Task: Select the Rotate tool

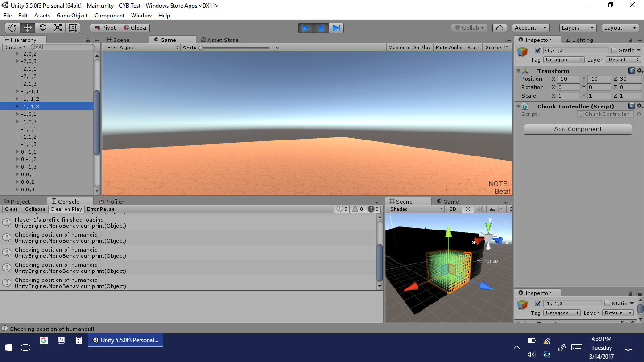Action: [x=42, y=28]
